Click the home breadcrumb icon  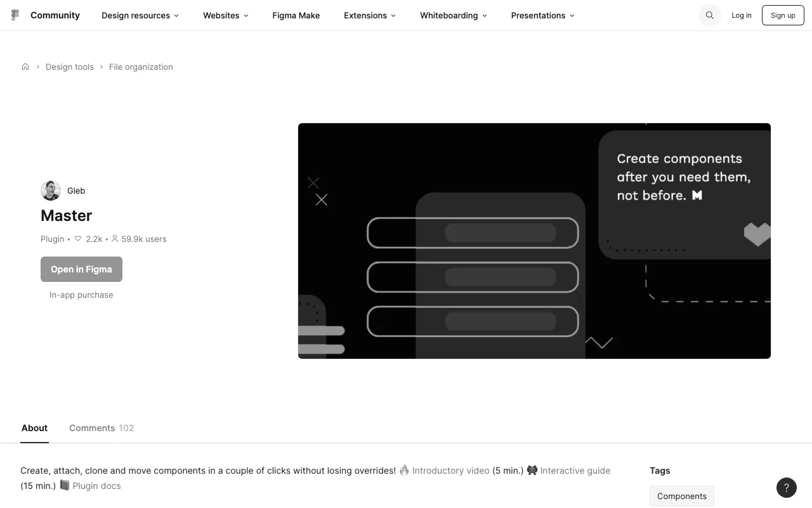(x=25, y=67)
